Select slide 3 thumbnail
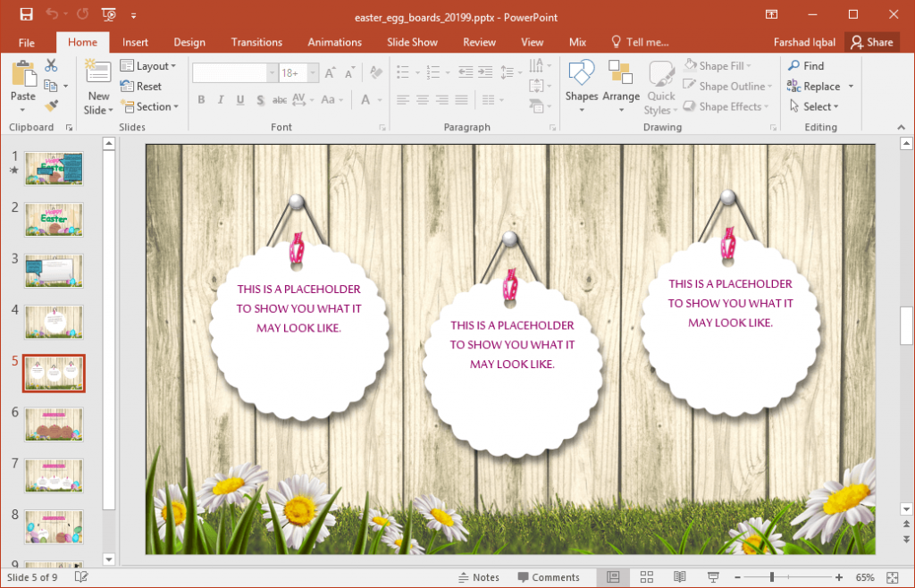 [x=54, y=271]
